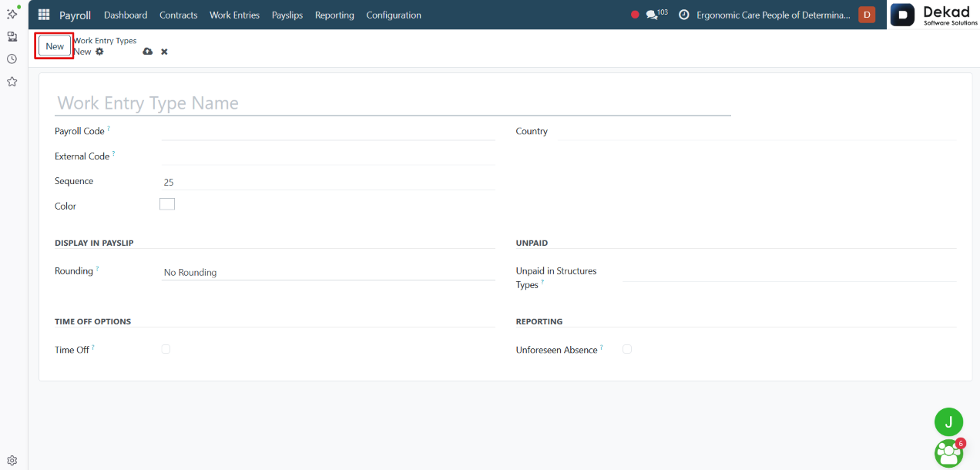Click the Dekad Software Solutions logo
Screen dimensions: 980x470
934,15
